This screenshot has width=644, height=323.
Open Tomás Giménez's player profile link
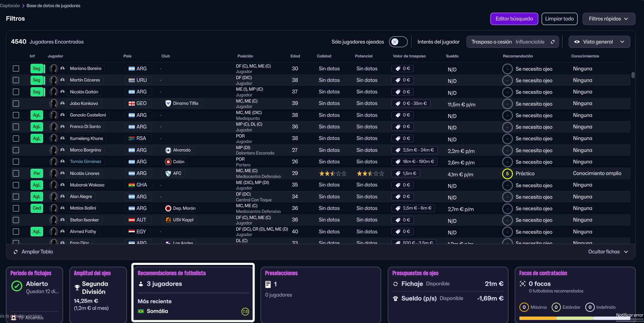coord(86,162)
